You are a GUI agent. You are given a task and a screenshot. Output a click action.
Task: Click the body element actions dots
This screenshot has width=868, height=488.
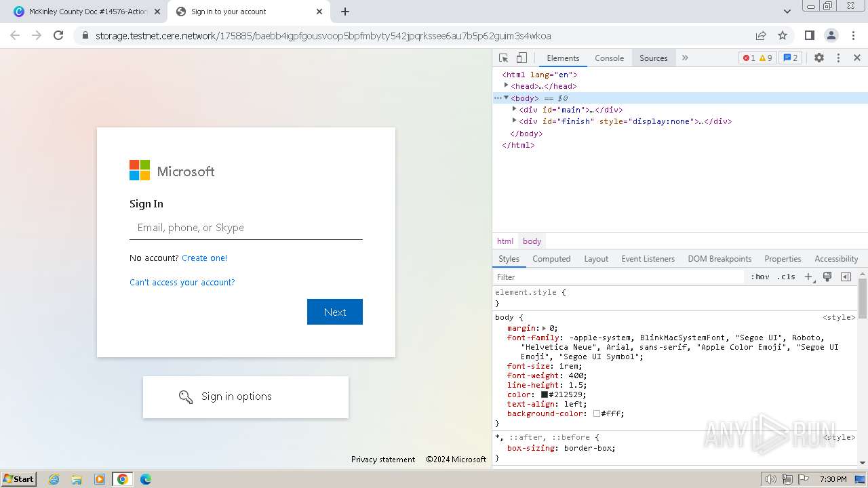pos(498,98)
